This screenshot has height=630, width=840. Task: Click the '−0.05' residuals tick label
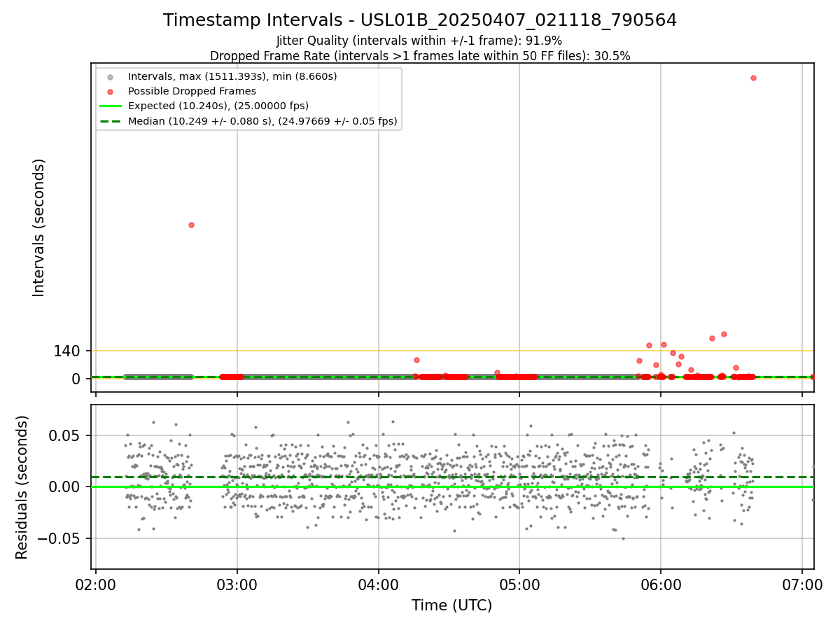tap(59, 538)
